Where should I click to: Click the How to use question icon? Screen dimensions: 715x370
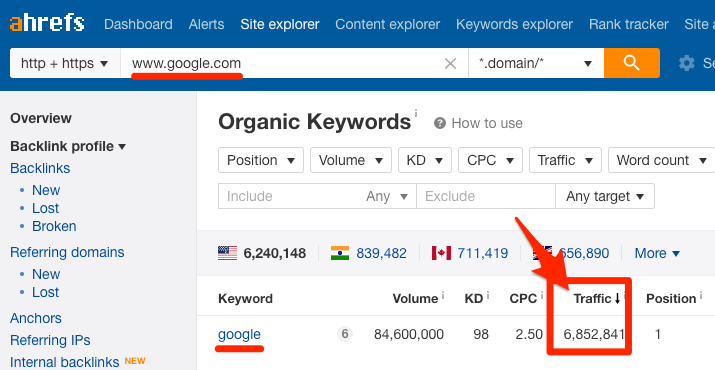tap(440, 123)
